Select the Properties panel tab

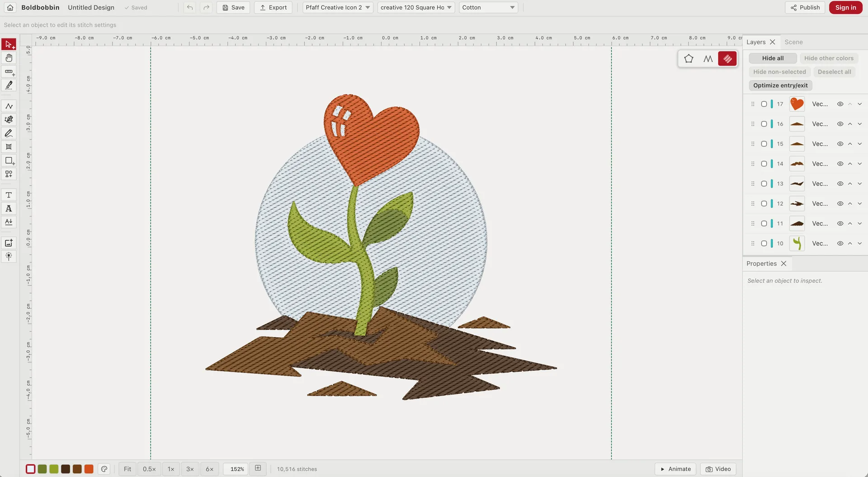pyautogui.click(x=761, y=264)
